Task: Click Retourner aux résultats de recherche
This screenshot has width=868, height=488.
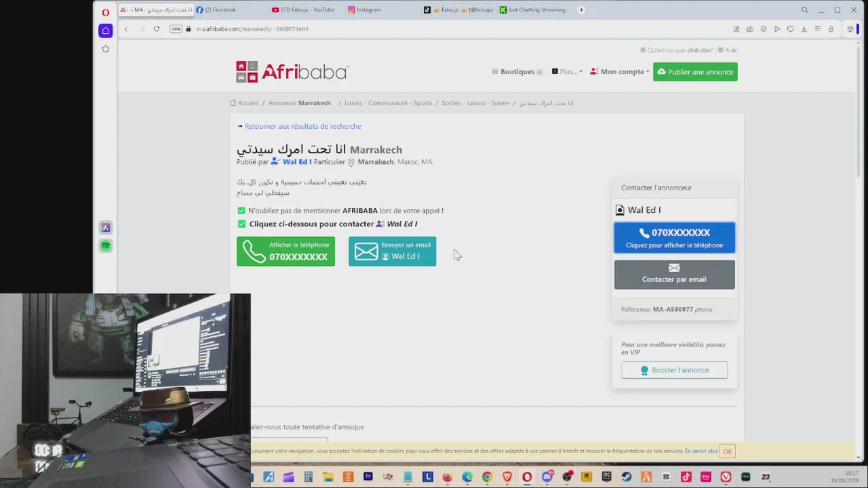Action: click(302, 126)
